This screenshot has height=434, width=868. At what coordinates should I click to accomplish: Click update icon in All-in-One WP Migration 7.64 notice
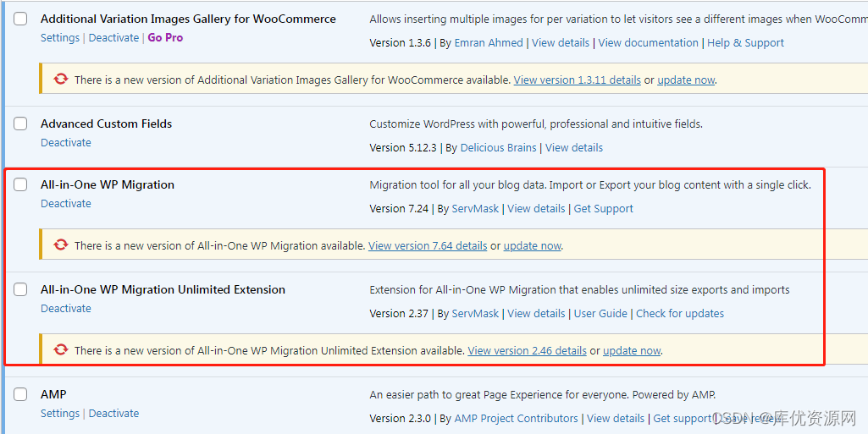tap(61, 245)
